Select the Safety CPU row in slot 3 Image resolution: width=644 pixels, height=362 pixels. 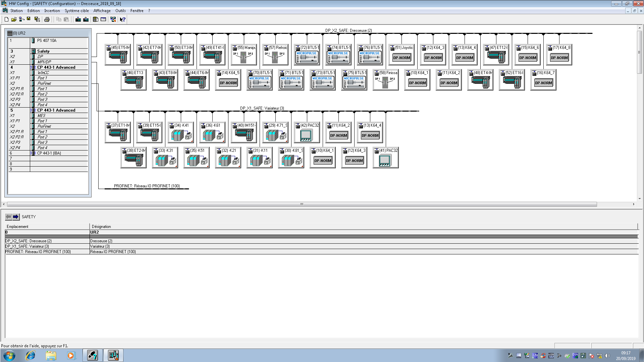(x=43, y=51)
